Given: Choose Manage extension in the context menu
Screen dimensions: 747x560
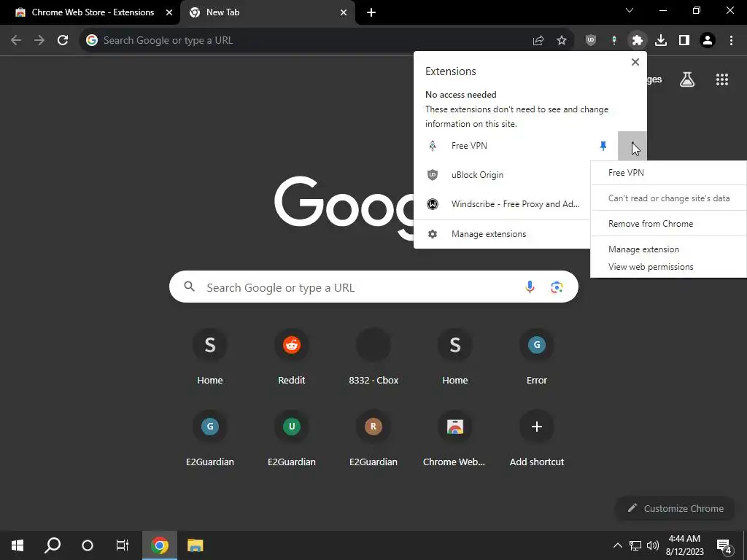Looking at the screenshot, I should [x=668, y=249].
